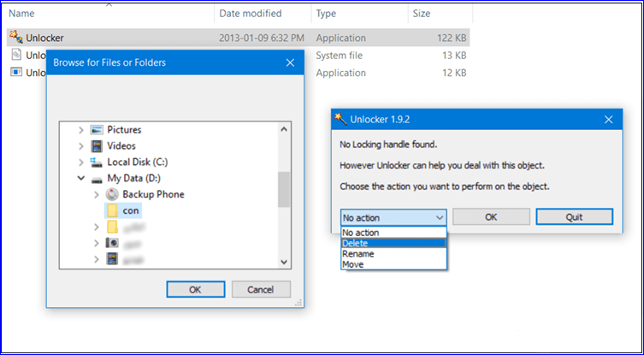Expand the Videos tree node
This screenshot has height=355, width=644.
tap(81, 146)
